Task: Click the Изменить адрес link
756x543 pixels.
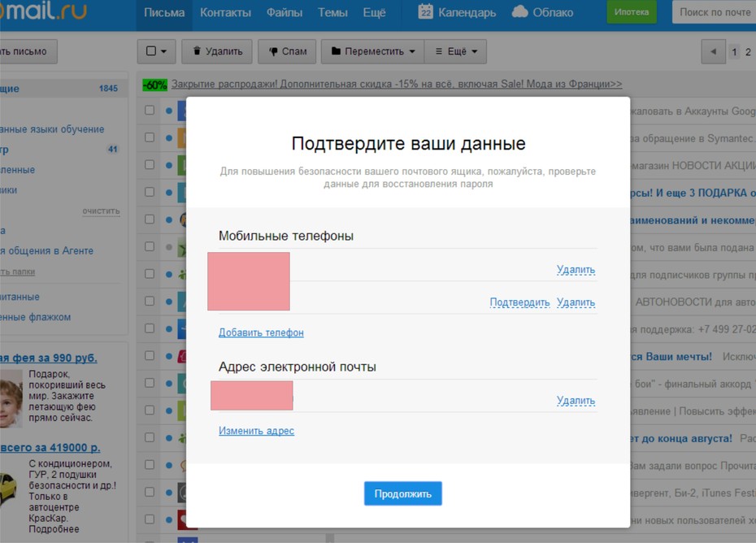Action: tap(257, 431)
